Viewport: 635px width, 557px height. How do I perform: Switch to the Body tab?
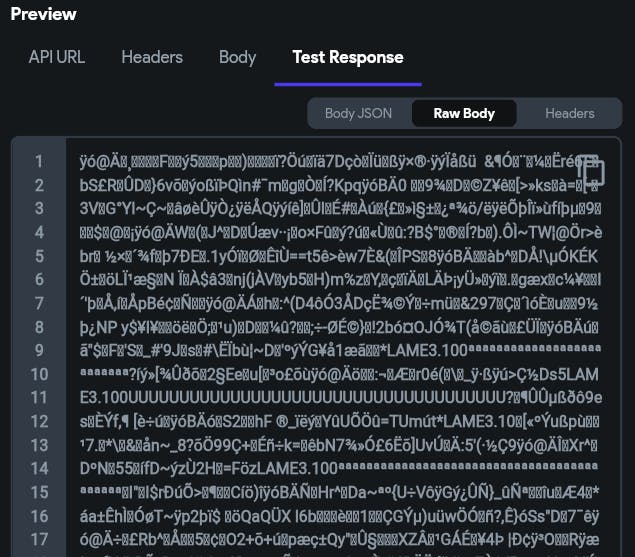(x=238, y=57)
